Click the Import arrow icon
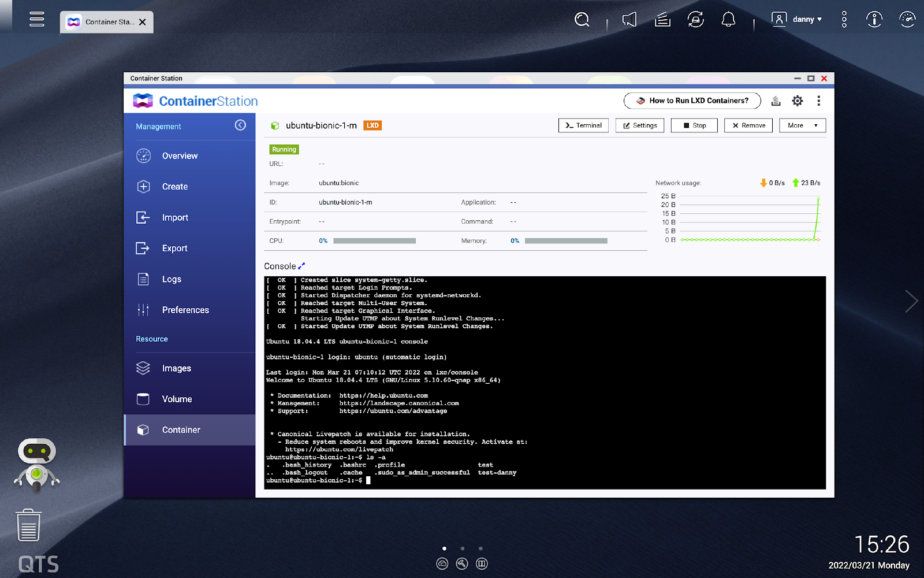The height and width of the screenshot is (578, 924). click(143, 217)
